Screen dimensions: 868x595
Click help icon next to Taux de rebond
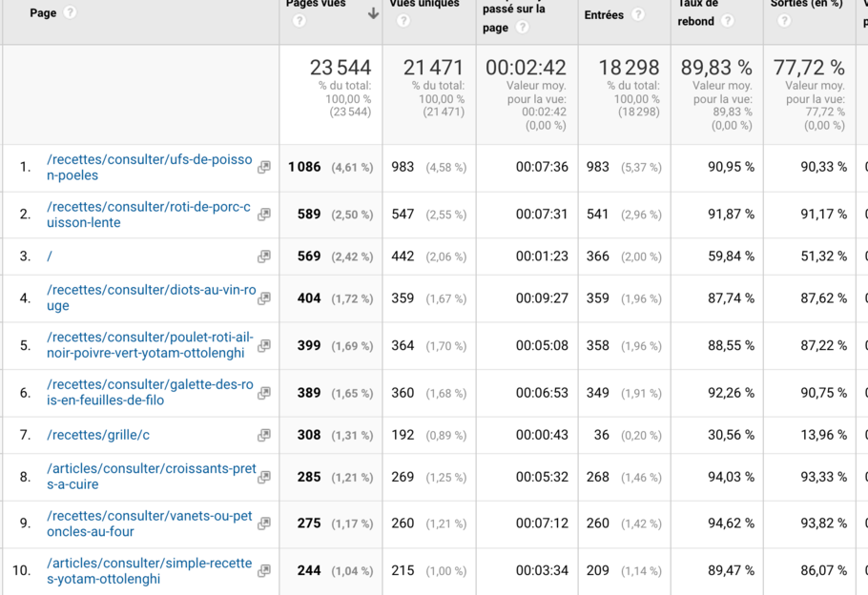pos(727,21)
